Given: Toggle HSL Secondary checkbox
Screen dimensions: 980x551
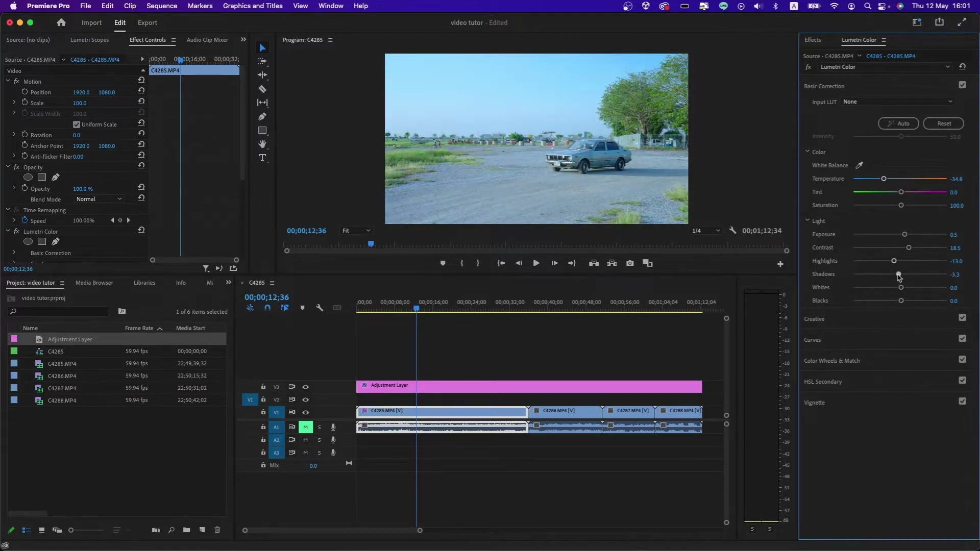Looking at the screenshot, I should point(962,380).
